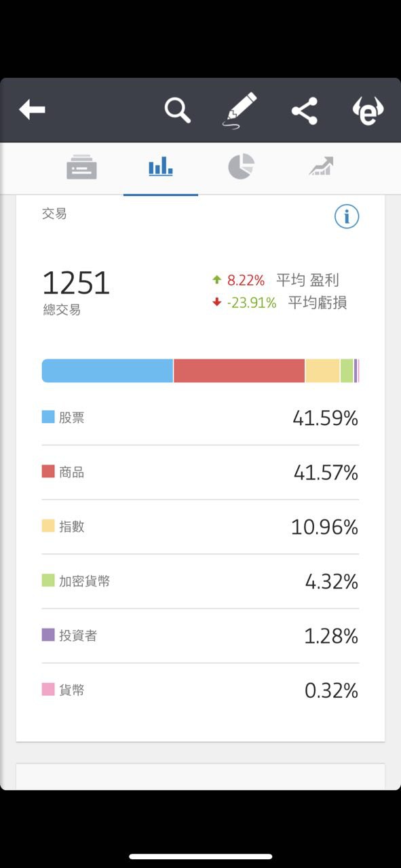Tap the info icon beside 交易
401x868 pixels.
pos(347,217)
